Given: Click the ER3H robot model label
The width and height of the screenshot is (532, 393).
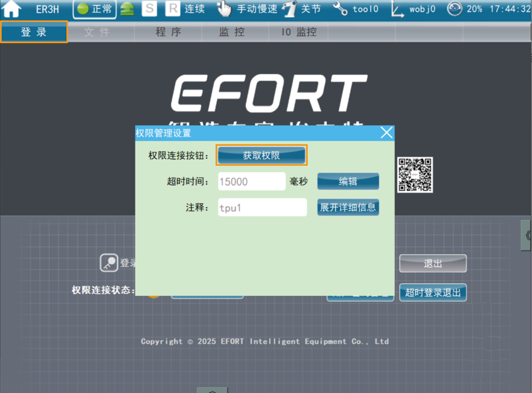Looking at the screenshot, I should [47, 9].
